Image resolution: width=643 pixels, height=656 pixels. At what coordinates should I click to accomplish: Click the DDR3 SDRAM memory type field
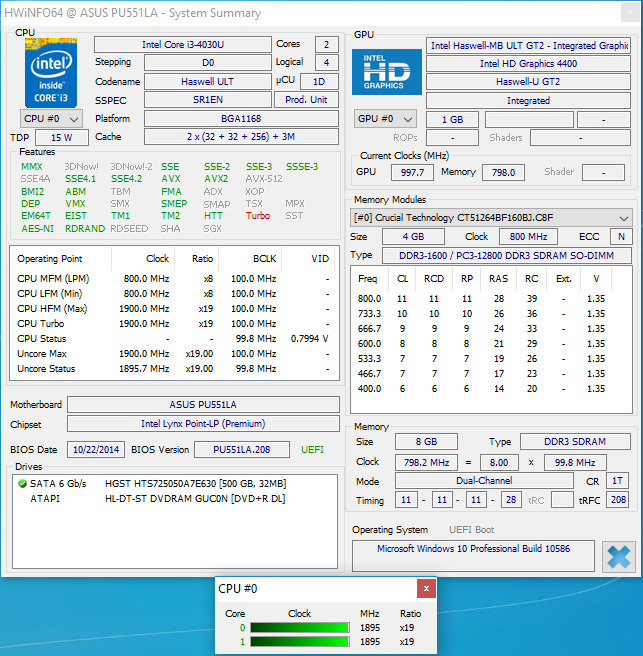[575, 442]
